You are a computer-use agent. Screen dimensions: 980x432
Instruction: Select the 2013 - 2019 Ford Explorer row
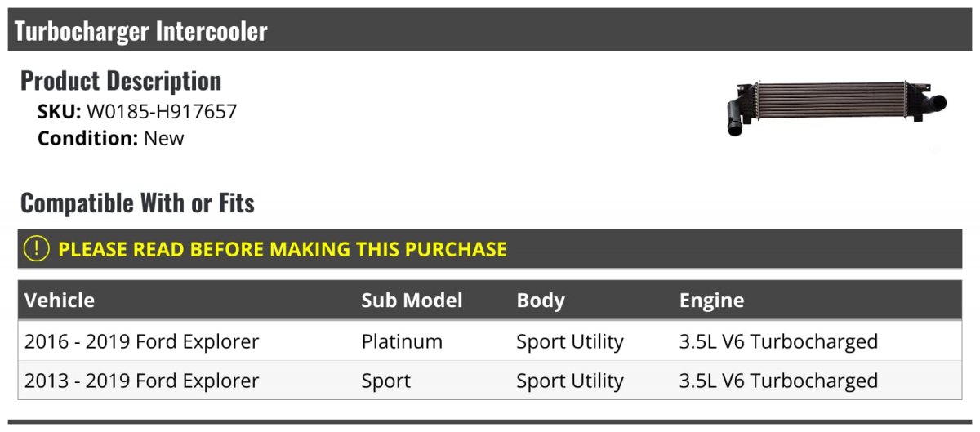[x=141, y=381]
